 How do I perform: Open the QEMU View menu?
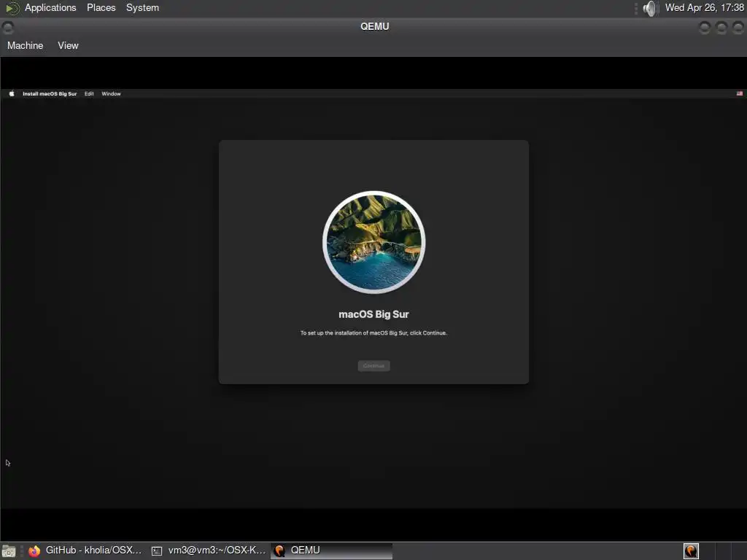coord(68,46)
